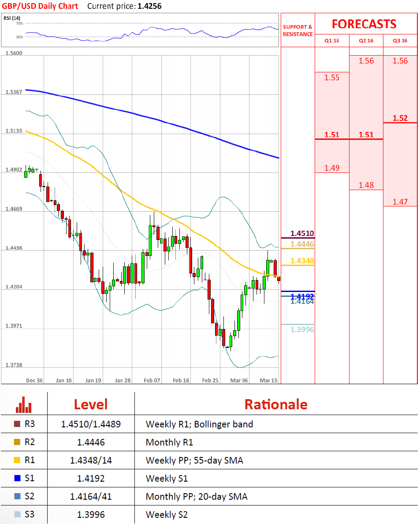Screen dimensions: 420x524
Task: Click rationale 'Monthly PP; 20-day SMA'
Action: point(197,496)
